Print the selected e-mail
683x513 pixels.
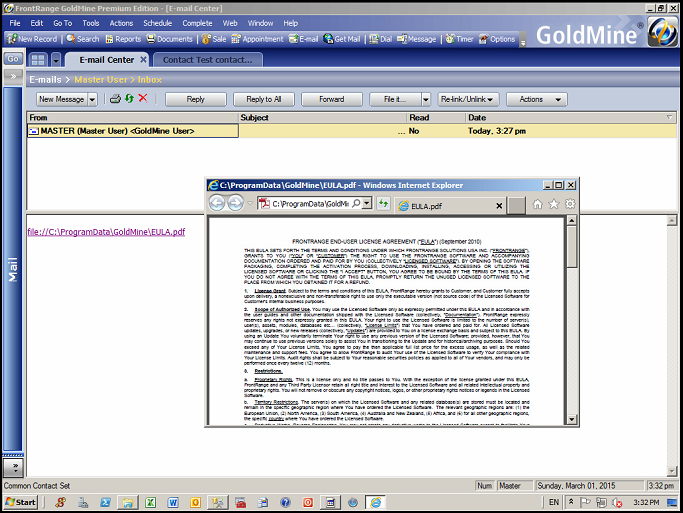(115, 99)
